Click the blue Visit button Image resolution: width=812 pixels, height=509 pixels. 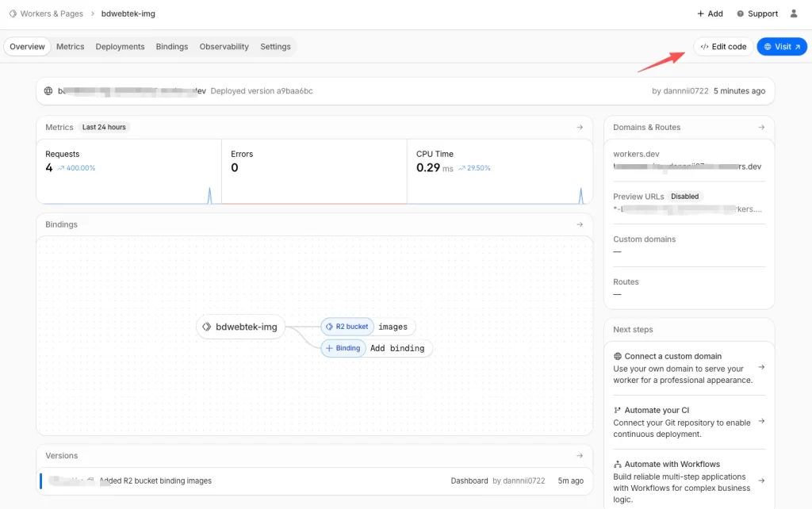click(782, 47)
